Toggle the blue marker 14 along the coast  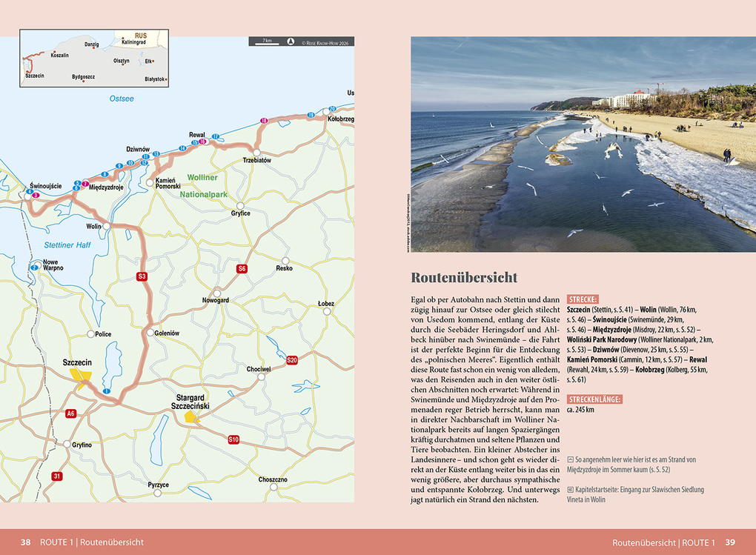pos(182,148)
